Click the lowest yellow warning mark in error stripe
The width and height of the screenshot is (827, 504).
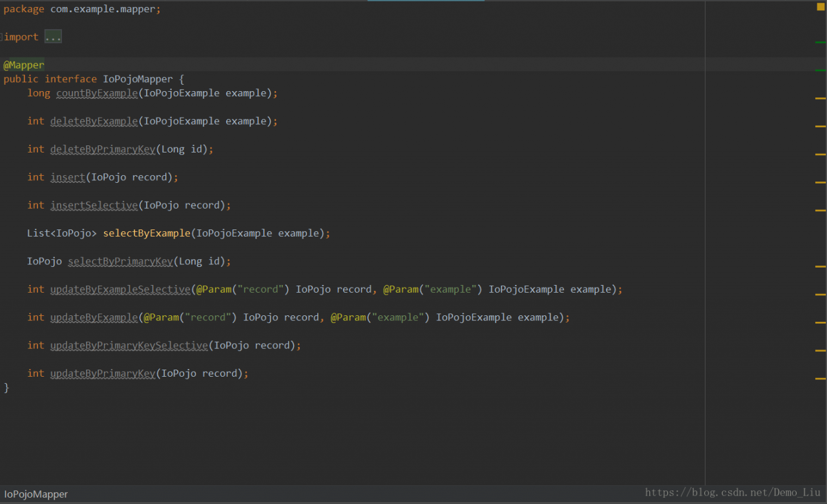point(821,378)
